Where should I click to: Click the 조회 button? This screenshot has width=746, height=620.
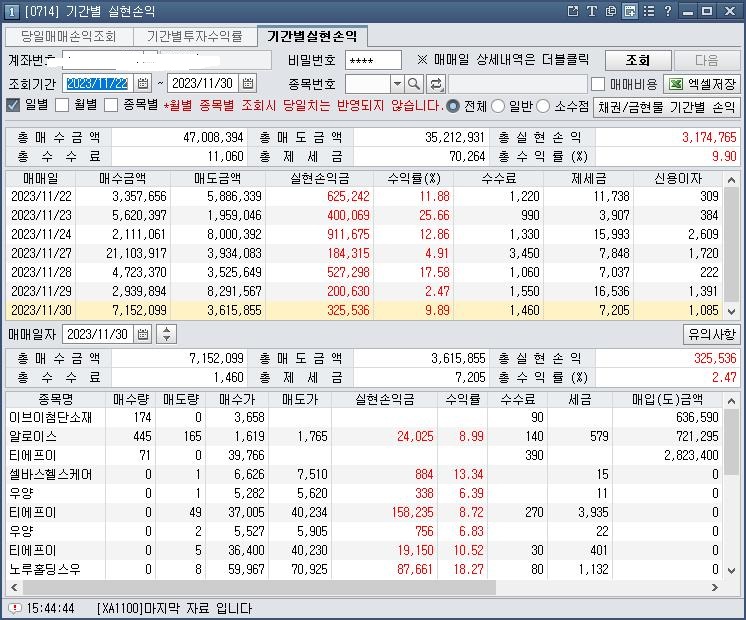pos(638,60)
